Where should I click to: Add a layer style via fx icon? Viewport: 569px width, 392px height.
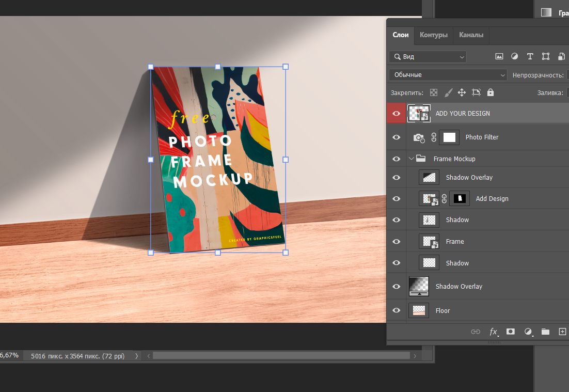point(494,332)
